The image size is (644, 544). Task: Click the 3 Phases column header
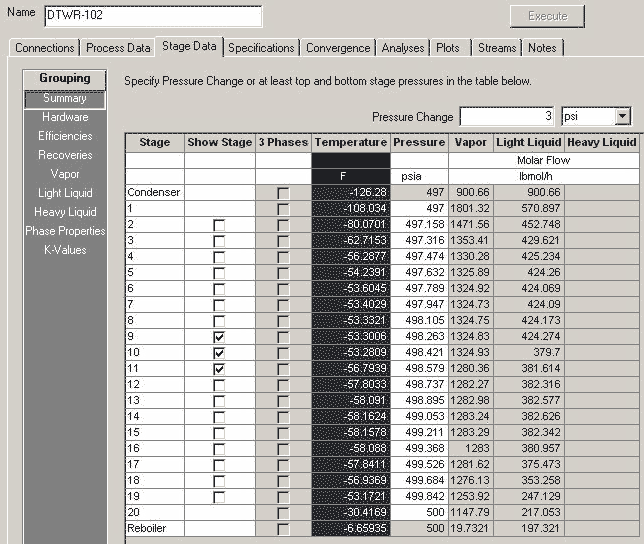coord(283,142)
